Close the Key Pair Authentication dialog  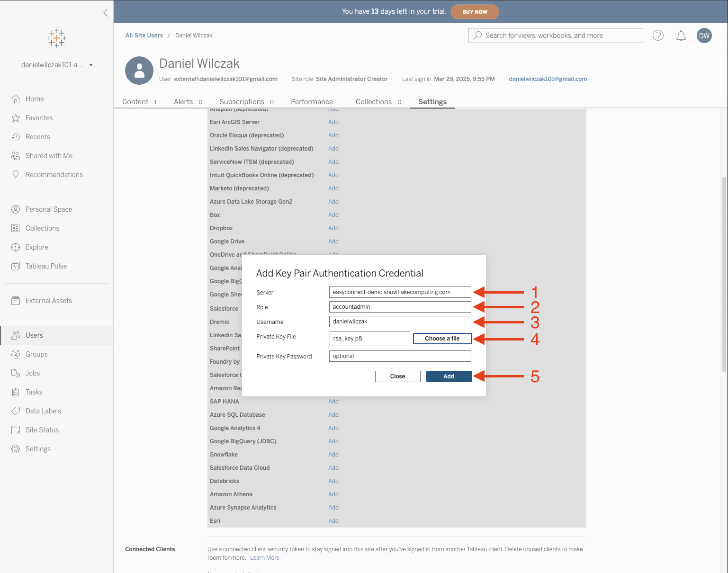(398, 376)
